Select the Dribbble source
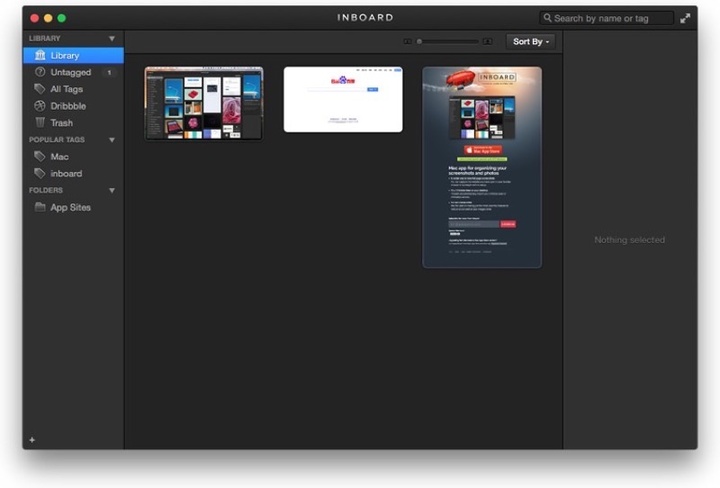Viewport: 720px width, 488px height. click(67, 106)
